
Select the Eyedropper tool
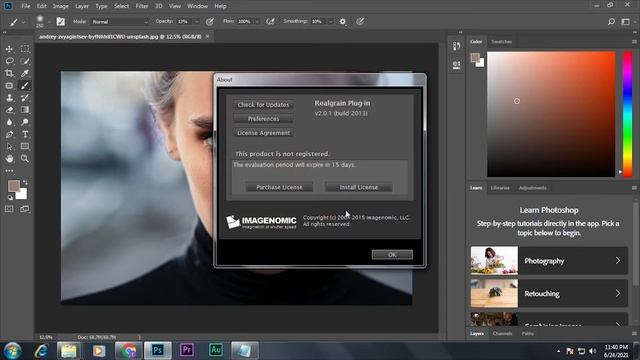(x=25, y=73)
